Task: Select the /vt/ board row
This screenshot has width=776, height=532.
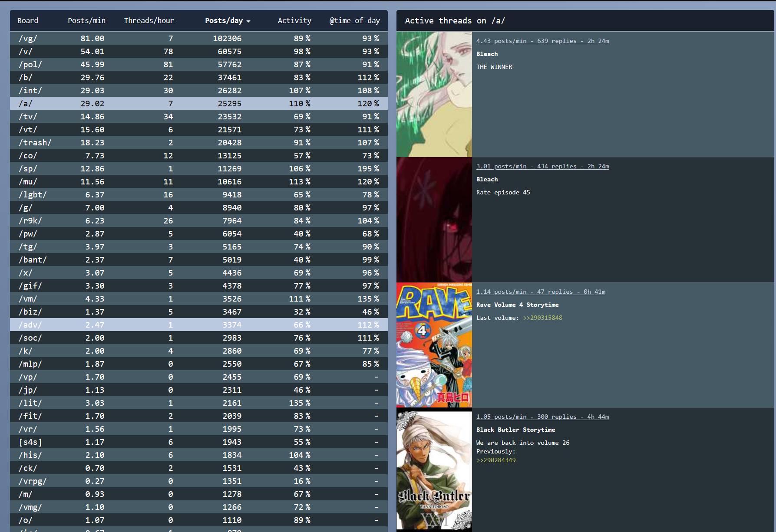Action: point(199,129)
